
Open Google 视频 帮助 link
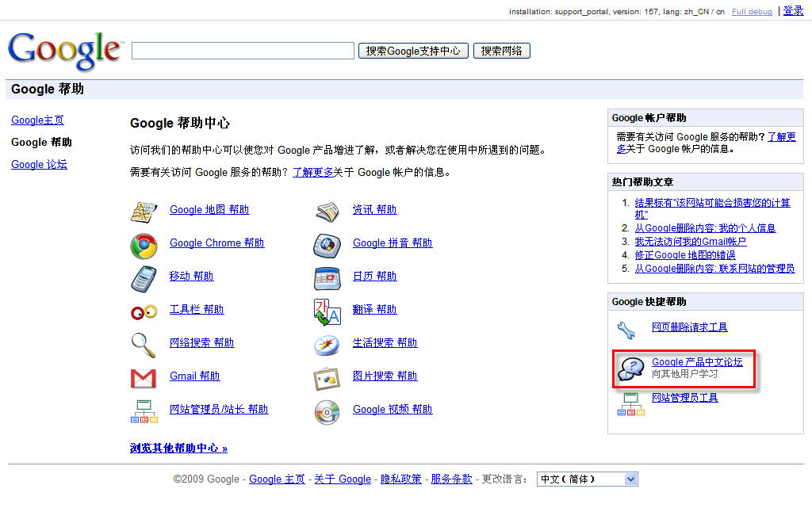[393, 409]
